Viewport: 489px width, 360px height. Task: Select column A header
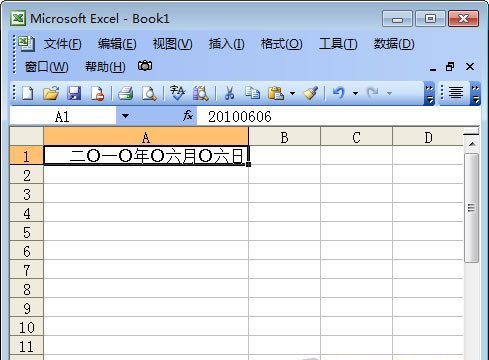coord(146,137)
